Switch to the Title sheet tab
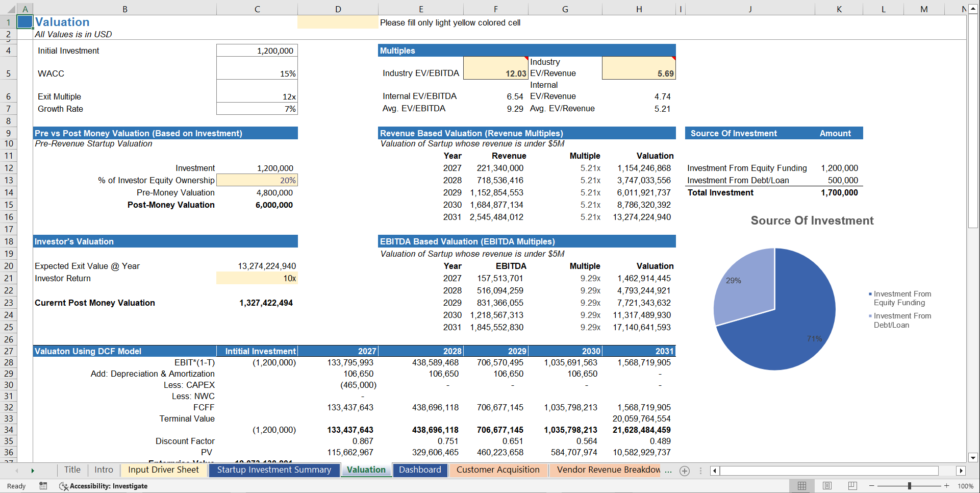This screenshot has height=493, width=980. (x=72, y=470)
